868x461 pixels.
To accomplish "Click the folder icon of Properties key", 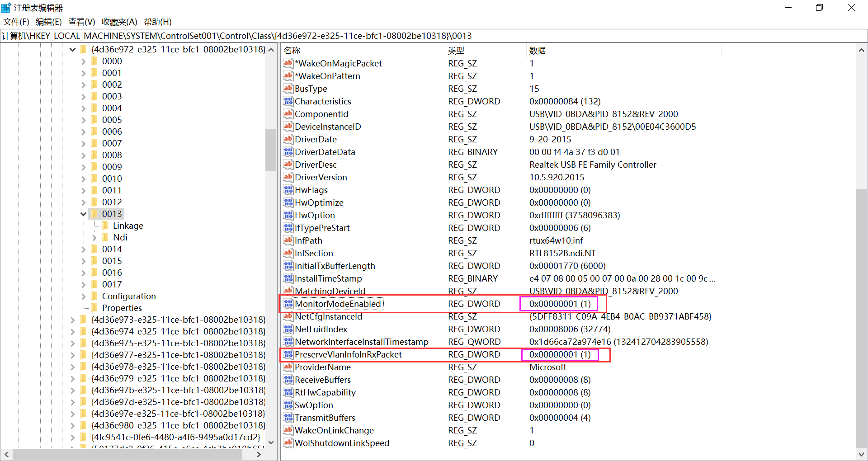I will click(x=94, y=308).
